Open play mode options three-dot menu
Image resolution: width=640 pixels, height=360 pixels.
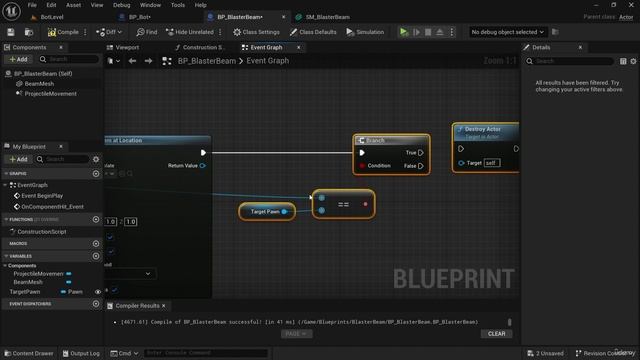(452, 32)
